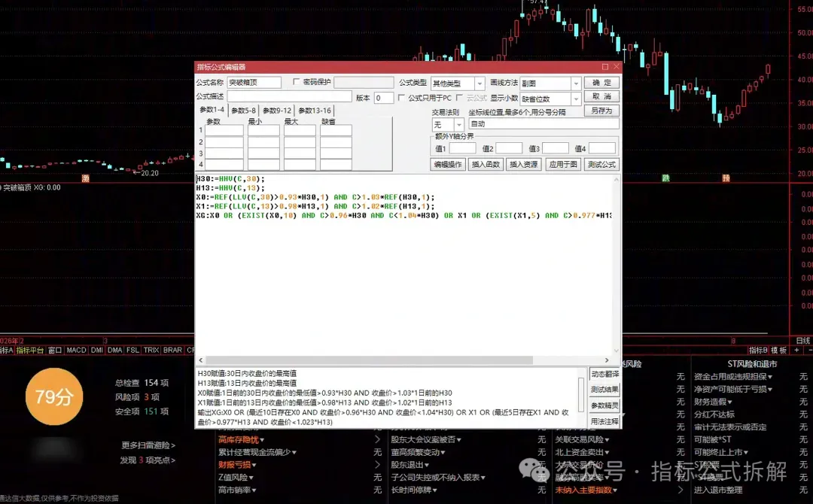This screenshot has height=504, width=813.
Task: Focus the 值4 Y-axis boundary field
Action: (602, 149)
